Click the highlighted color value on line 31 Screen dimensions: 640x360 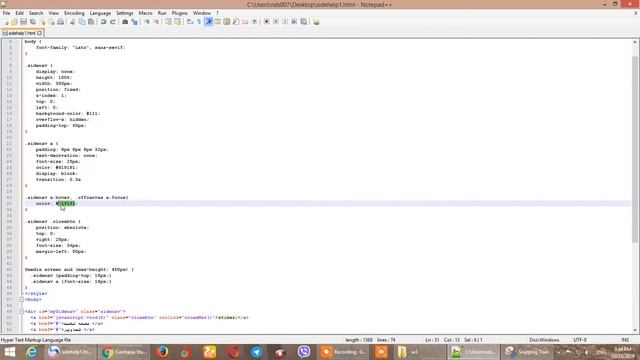coord(66,203)
